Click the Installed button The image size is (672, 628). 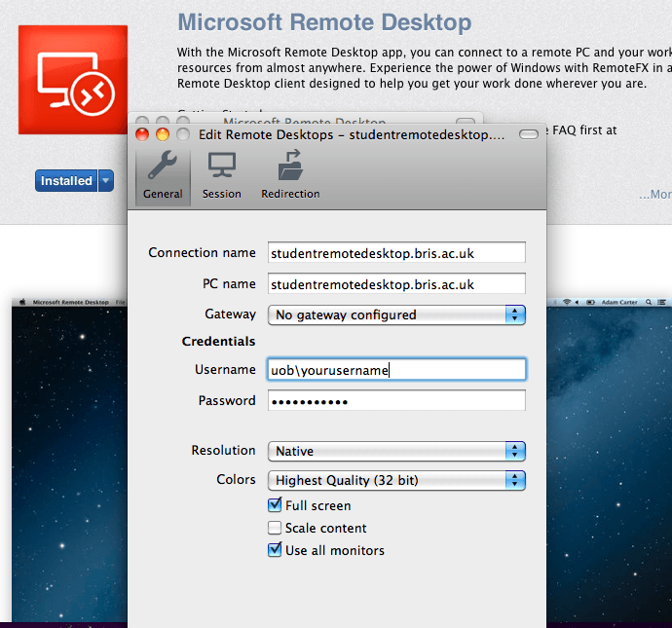pyautogui.click(x=66, y=181)
